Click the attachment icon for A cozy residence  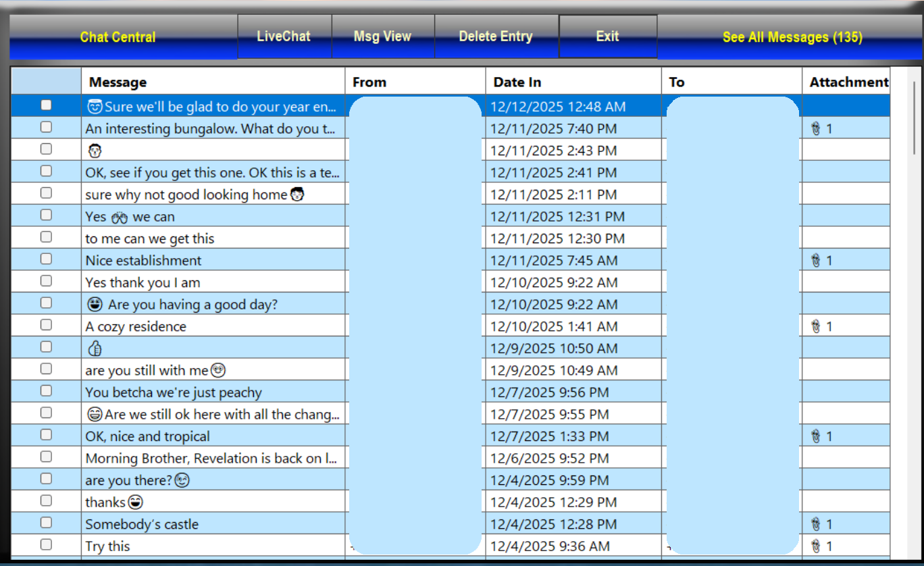[815, 326]
